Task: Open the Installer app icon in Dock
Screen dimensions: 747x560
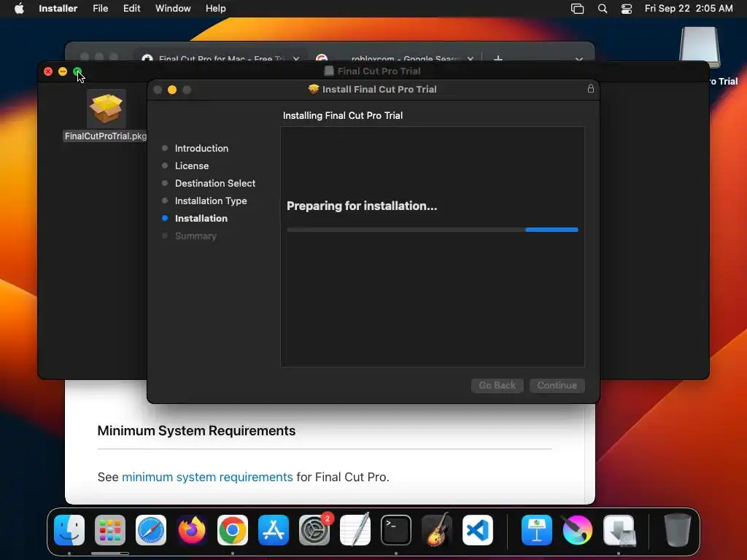Action: tap(619, 530)
